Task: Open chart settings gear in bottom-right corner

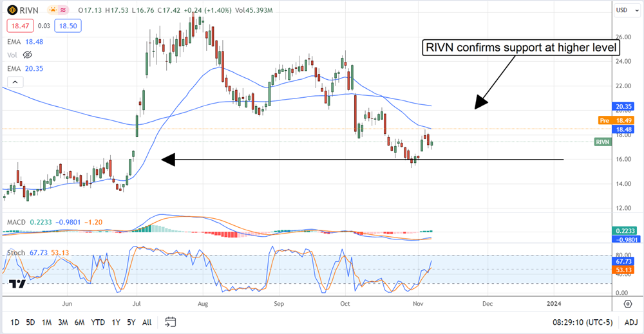Action: tap(627, 302)
